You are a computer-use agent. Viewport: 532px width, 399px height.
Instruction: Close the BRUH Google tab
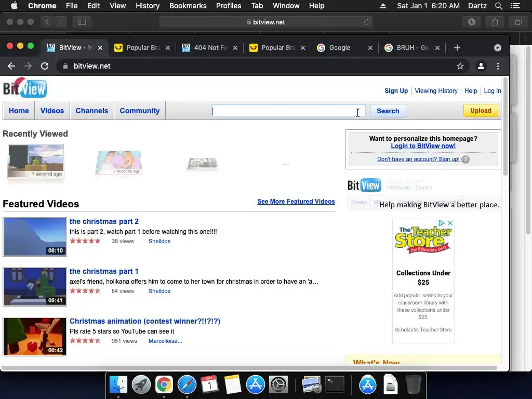pos(437,48)
